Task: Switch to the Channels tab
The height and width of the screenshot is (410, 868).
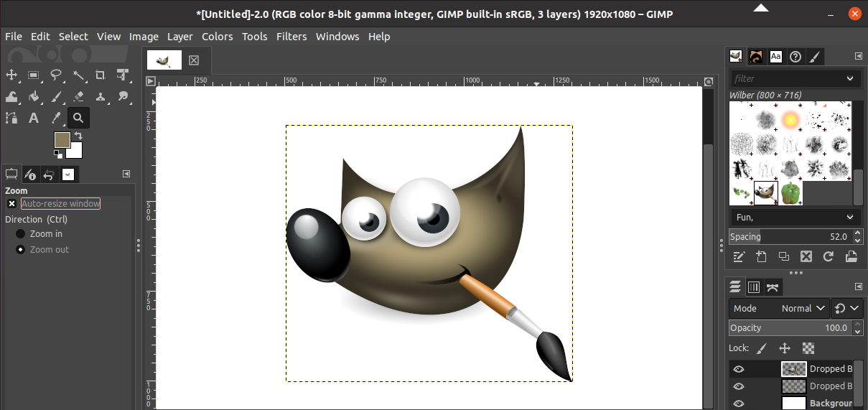Action: [754, 287]
